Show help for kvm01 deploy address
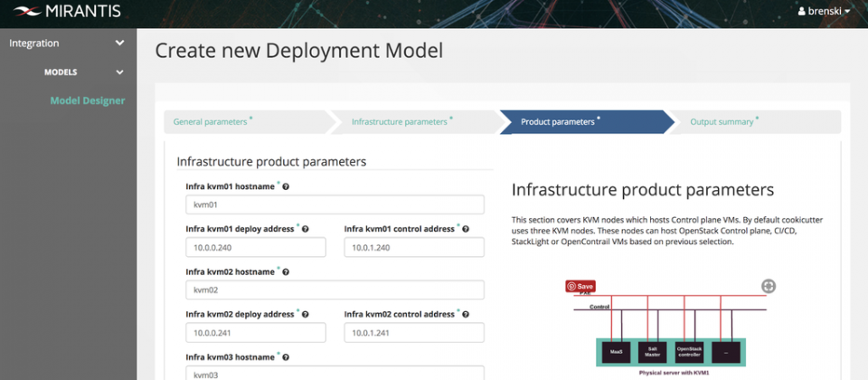Image resolution: width=868 pixels, height=380 pixels. click(306, 229)
